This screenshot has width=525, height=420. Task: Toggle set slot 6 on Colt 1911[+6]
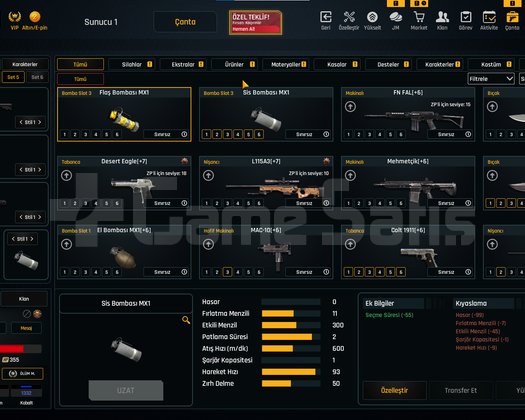(401, 272)
